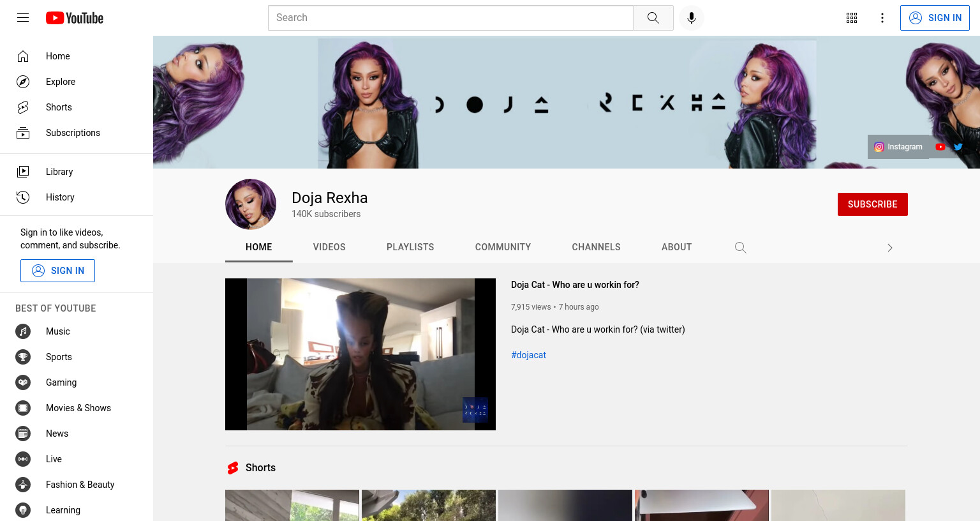This screenshot has height=521, width=980.
Task: Select the HOME channel tab
Action: click(259, 247)
